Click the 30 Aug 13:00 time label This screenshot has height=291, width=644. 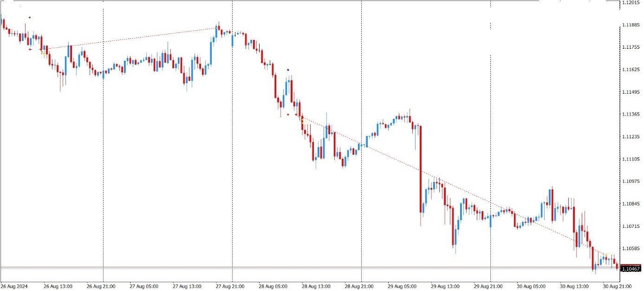574,286
